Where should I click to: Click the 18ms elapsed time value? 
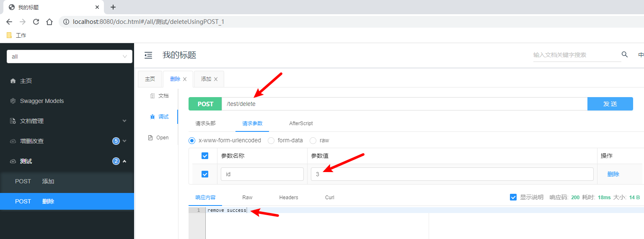click(x=604, y=197)
